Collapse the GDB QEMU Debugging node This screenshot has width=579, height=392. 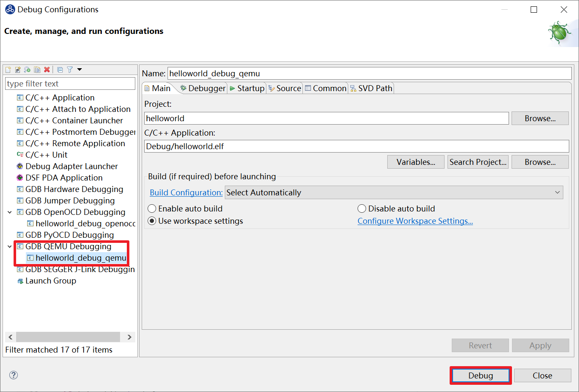pos(10,247)
